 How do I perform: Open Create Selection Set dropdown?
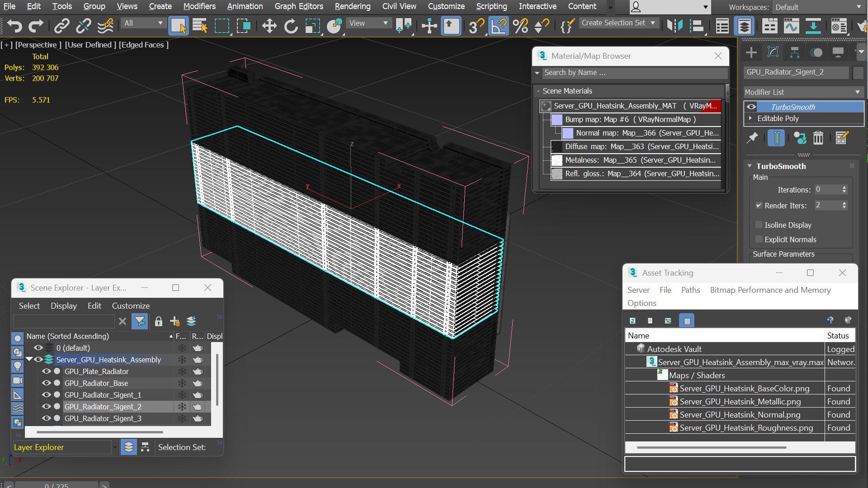618,23
